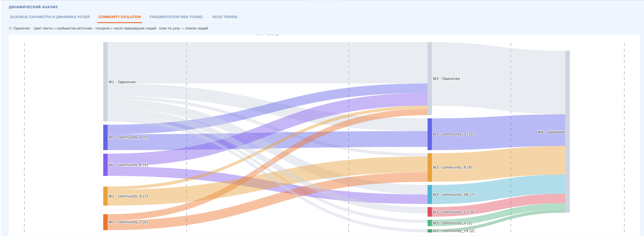The width and height of the screenshot is (644, 236).
Task: Click the W1 · Одиночки label text
Action: click(122, 82)
